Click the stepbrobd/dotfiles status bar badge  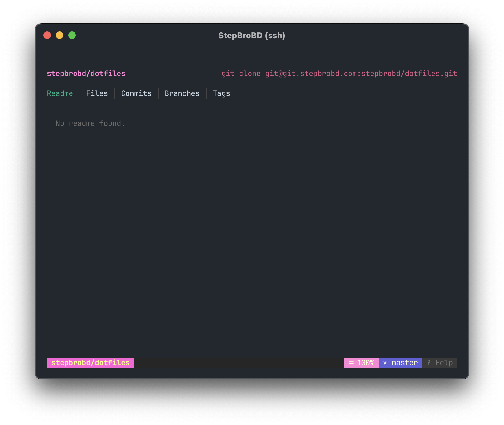tap(90, 362)
